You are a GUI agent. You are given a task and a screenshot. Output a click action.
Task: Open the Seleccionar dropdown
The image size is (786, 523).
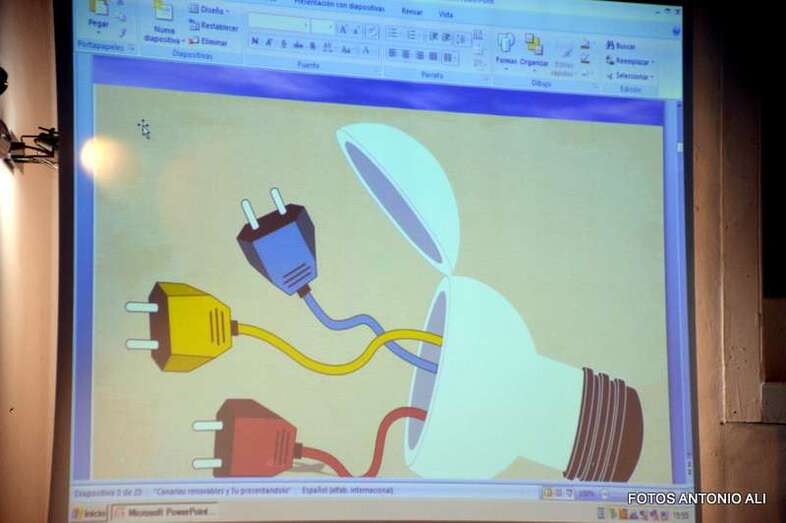(x=630, y=76)
